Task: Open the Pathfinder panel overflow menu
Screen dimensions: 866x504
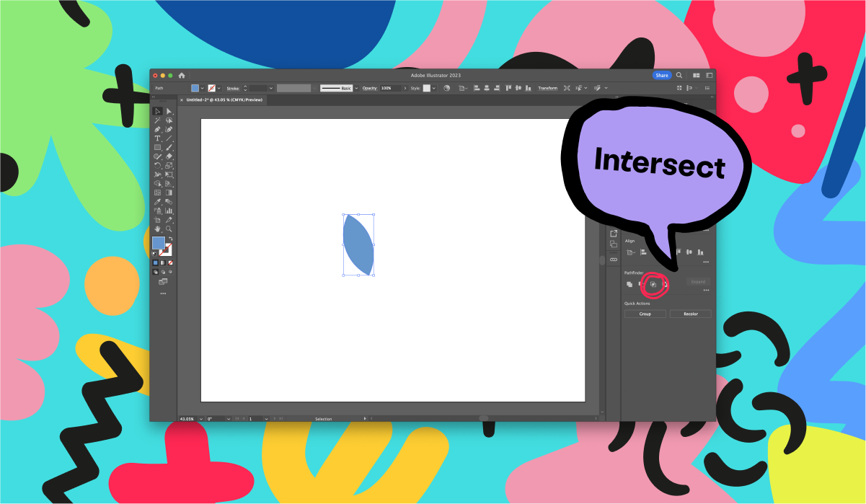Action: coord(706,290)
